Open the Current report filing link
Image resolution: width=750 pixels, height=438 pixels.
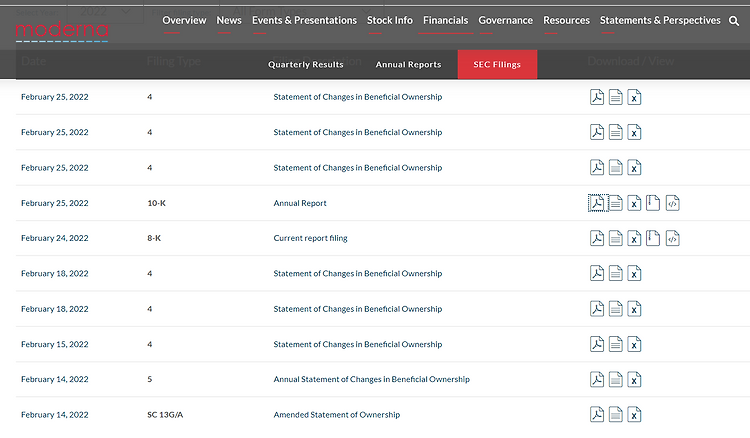coord(310,238)
